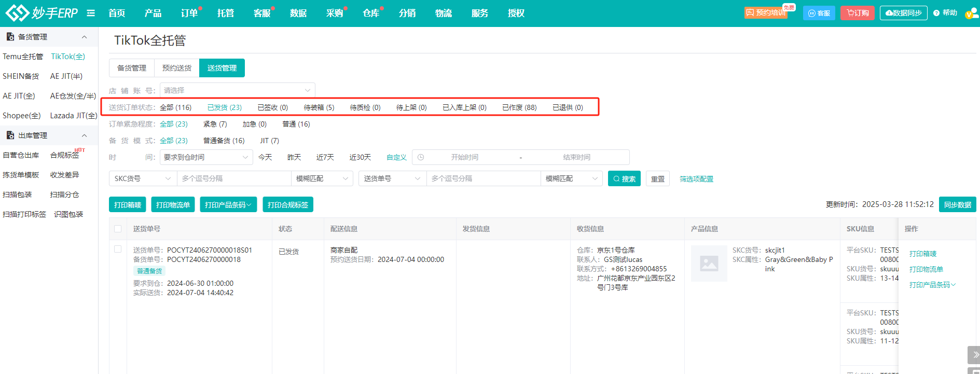Viewport: 980px width, 374px height.
Task: Switch to the 预约送货 tab
Action: [177, 68]
